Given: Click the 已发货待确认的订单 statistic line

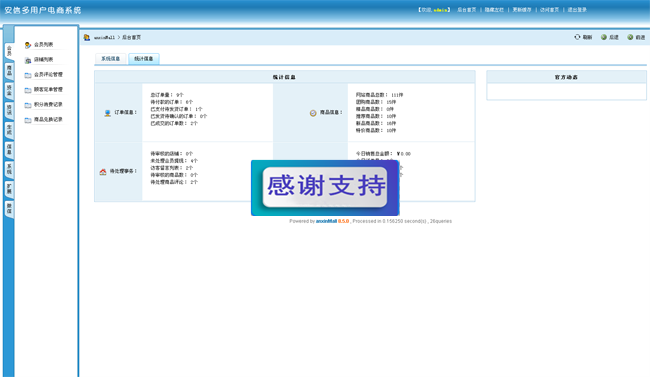Looking at the screenshot, I should [179, 116].
